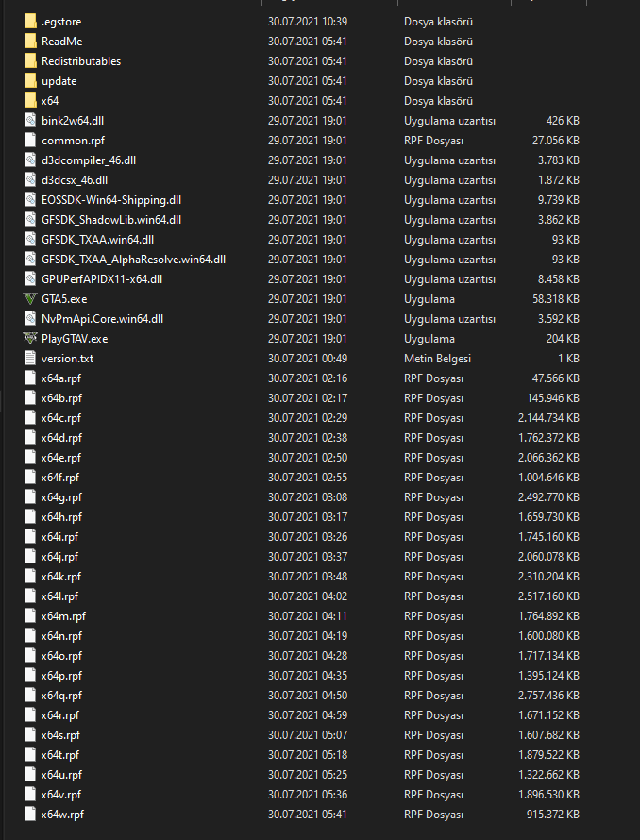Image resolution: width=640 pixels, height=840 pixels.
Task: Click the ReadMe folder icon
Action: click(30, 42)
